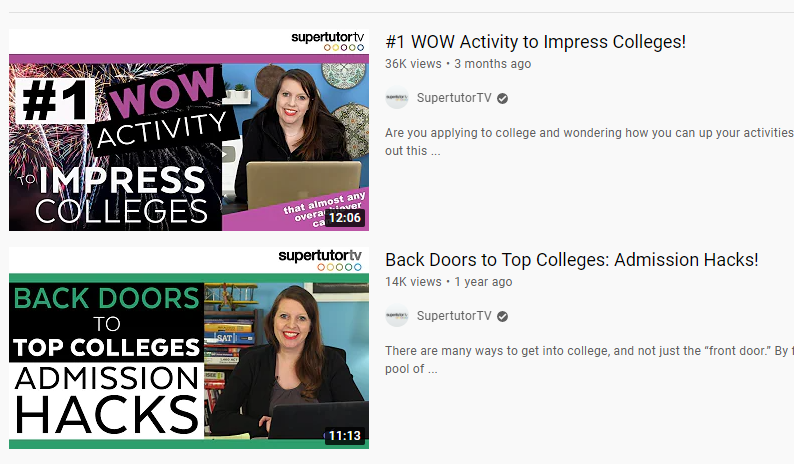Image resolution: width=794 pixels, height=464 pixels.
Task: Click the small play icon on first thumbnail
Action: (228, 154)
